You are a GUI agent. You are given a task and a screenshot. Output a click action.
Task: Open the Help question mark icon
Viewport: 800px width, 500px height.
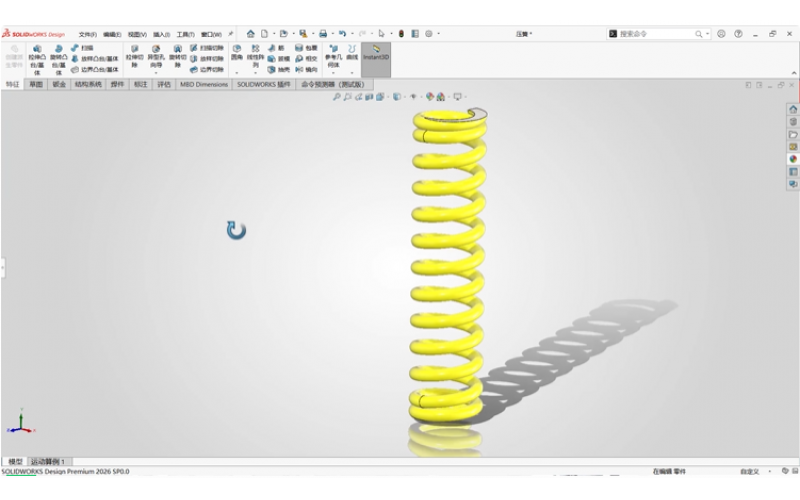(x=738, y=34)
